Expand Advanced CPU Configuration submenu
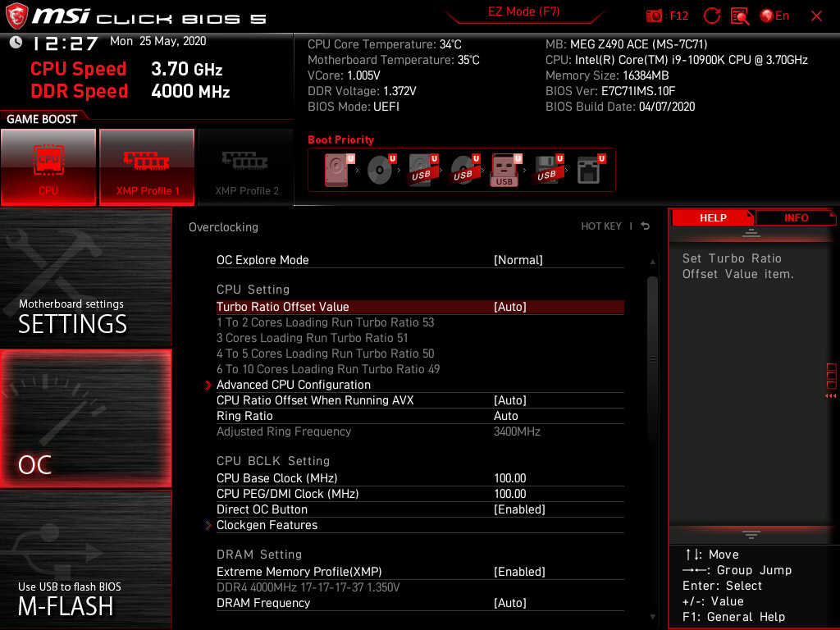 (x=293, y=385)
